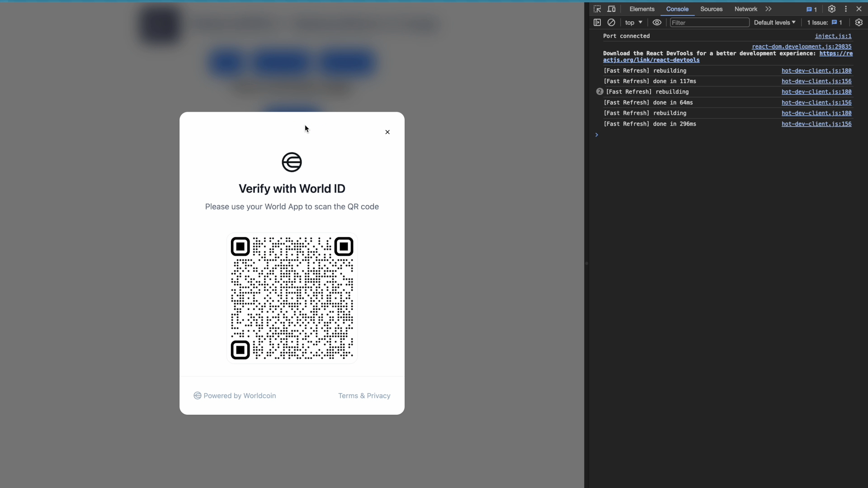Switch to the Sources tab
The height and width of the screenshot is (488, 868).
[x=711, y=9]
